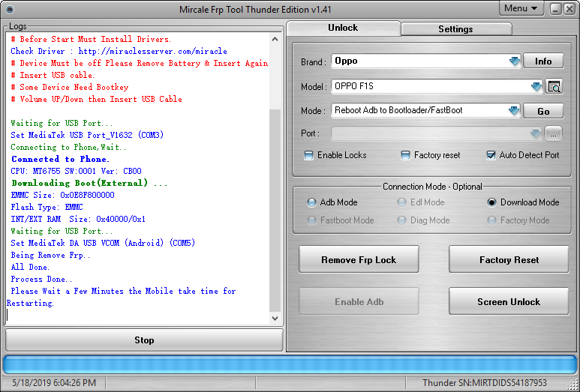Click the logs scrollbar down arrow
Screen dimensions: 580x392
[275, 318]
